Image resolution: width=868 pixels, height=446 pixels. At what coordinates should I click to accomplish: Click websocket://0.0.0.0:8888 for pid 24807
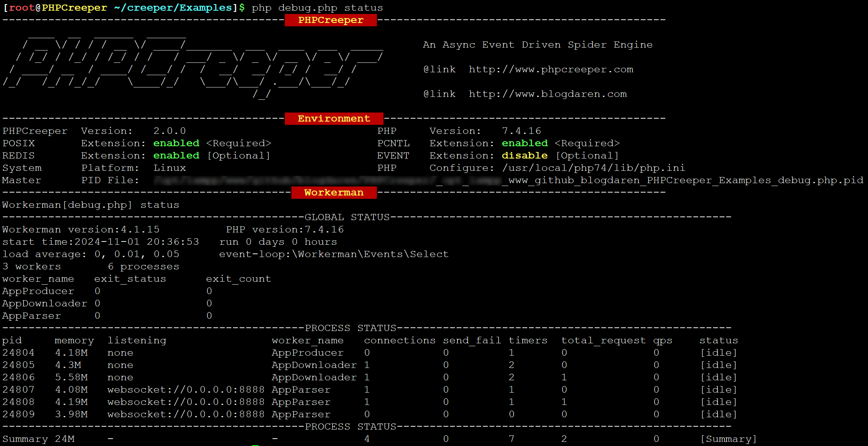point(186,390)
